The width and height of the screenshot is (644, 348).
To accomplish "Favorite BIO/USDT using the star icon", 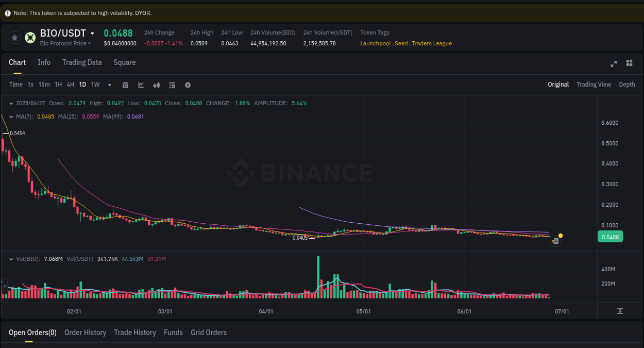I will pyautogui.click(x=14, y=37).
